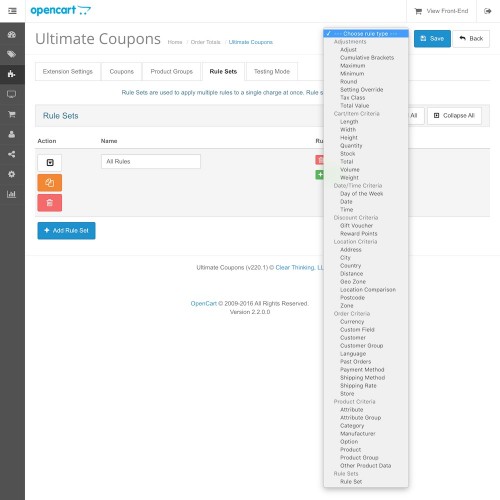Switch to the Testing Mode tab
The height and width of the screenshot is (500, 500).
272,72
